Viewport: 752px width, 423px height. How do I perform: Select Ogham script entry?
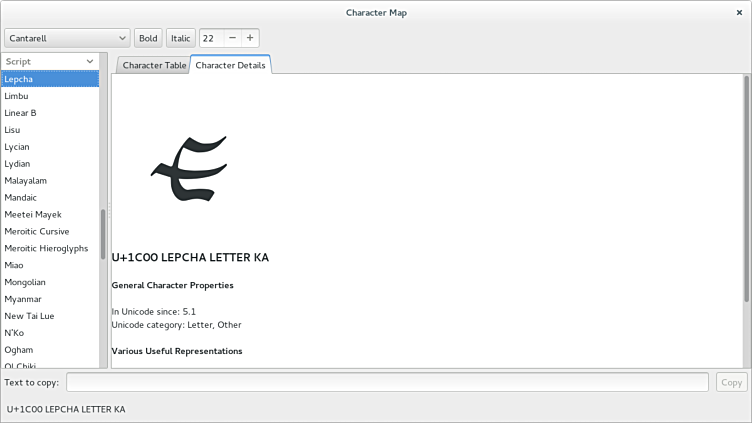point(19,350)
